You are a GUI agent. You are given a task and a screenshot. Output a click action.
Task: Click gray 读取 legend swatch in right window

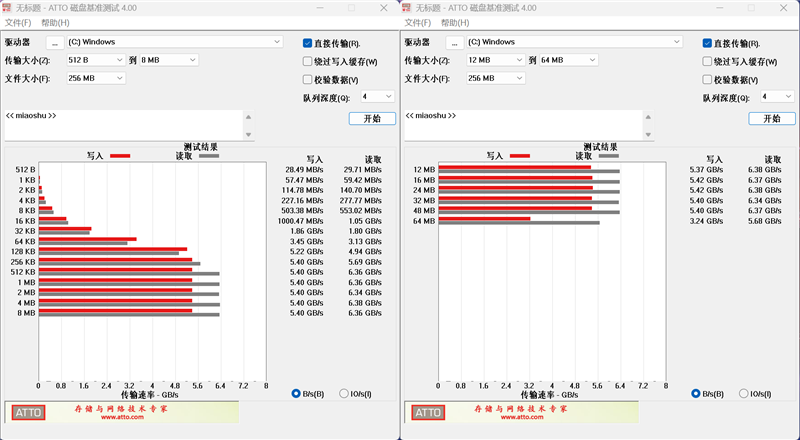pos(608,156)
